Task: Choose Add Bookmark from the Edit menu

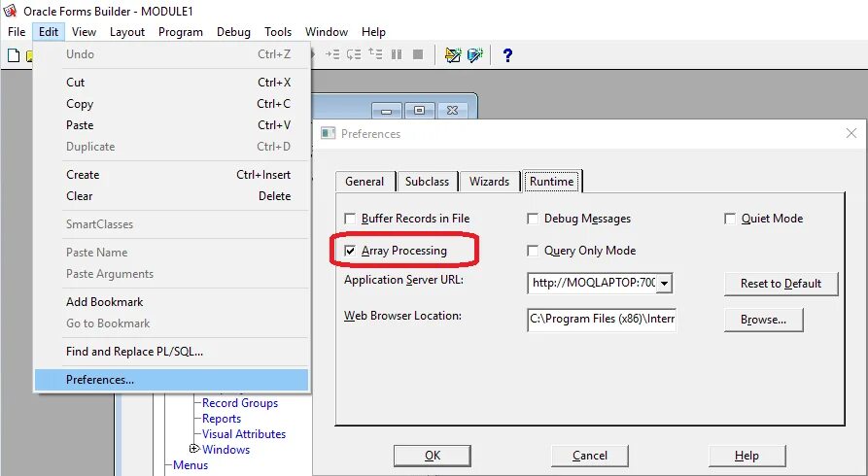Action: click(172, 302)
